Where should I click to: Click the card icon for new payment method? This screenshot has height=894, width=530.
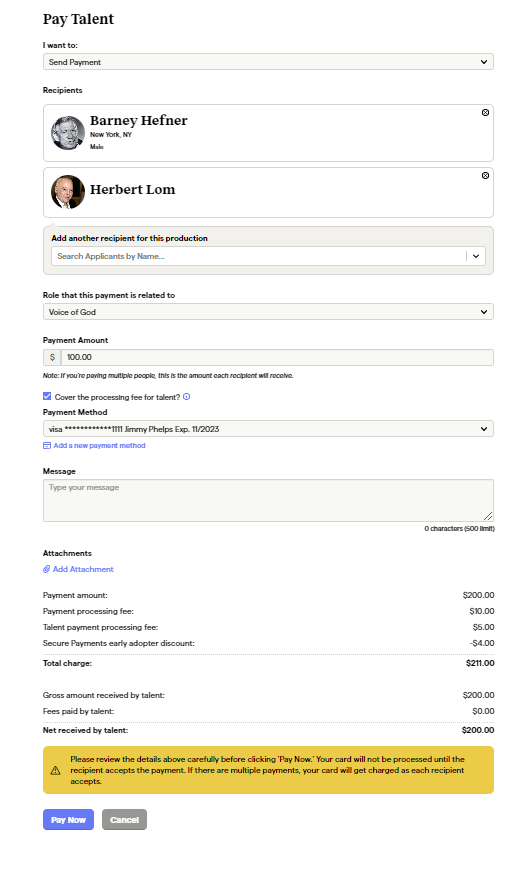pos(47,446)
